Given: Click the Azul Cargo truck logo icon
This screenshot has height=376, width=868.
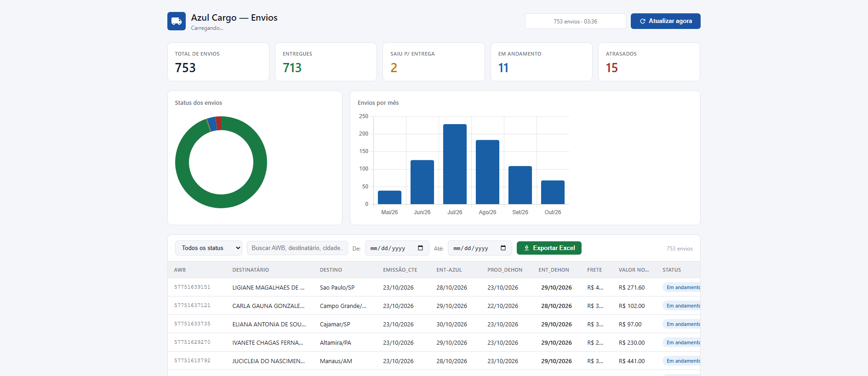Looking at the screenshot, I should click(x=177, y=21).
